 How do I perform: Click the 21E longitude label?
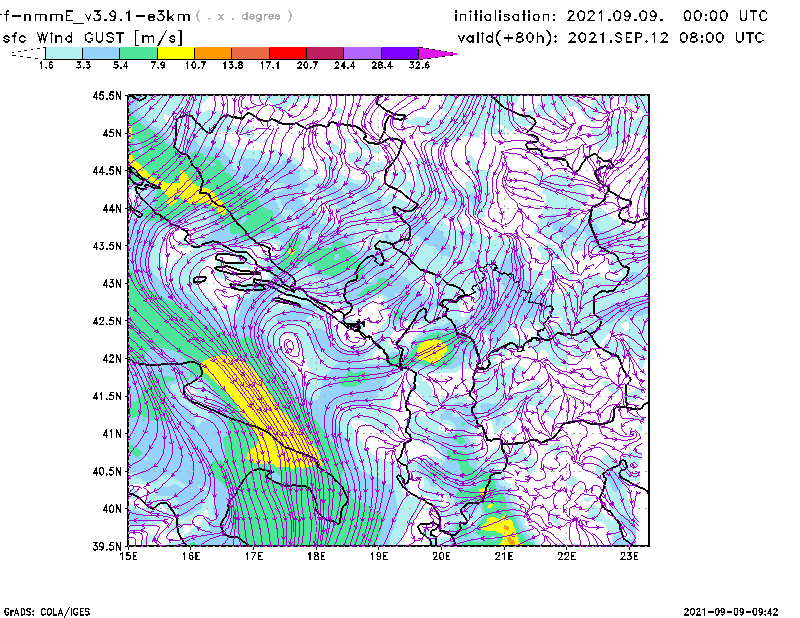coord(504,556)
